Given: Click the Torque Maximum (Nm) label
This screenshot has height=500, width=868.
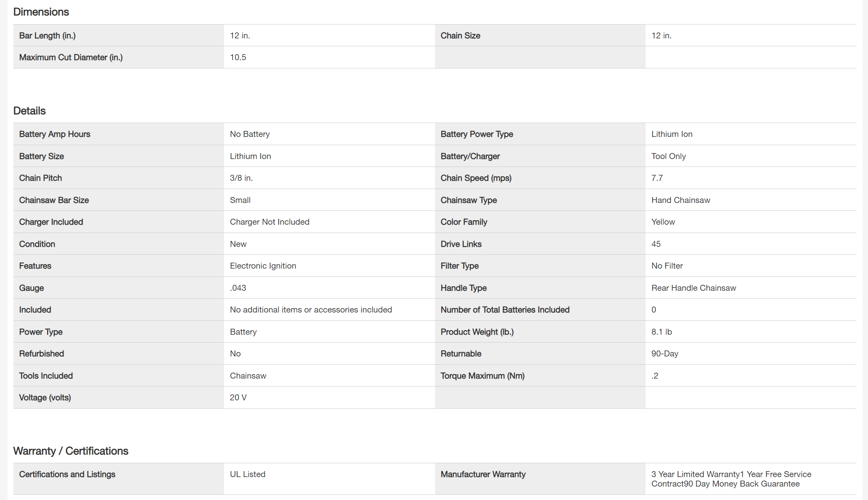Looking at the screenshot, I should coord(482,376).
